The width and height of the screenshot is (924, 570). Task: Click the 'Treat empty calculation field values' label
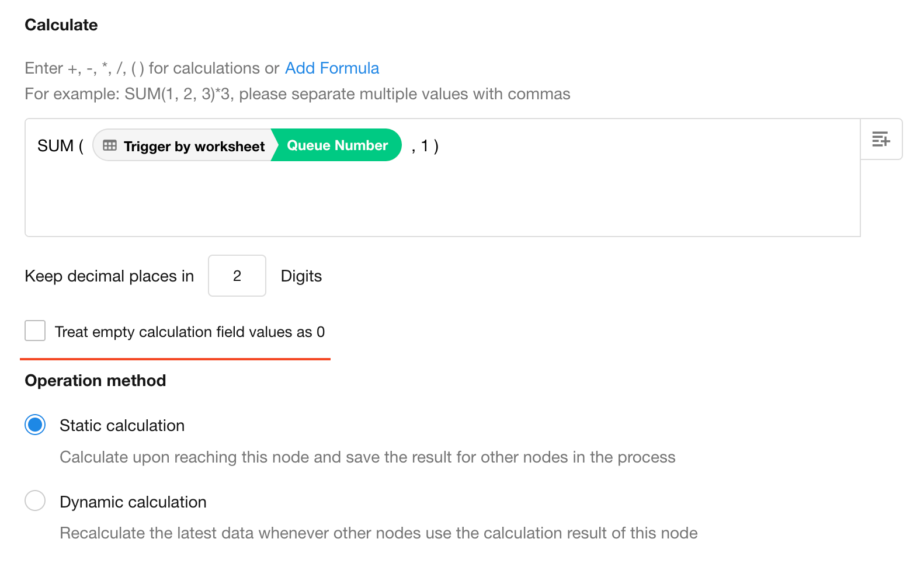[189, 332]
